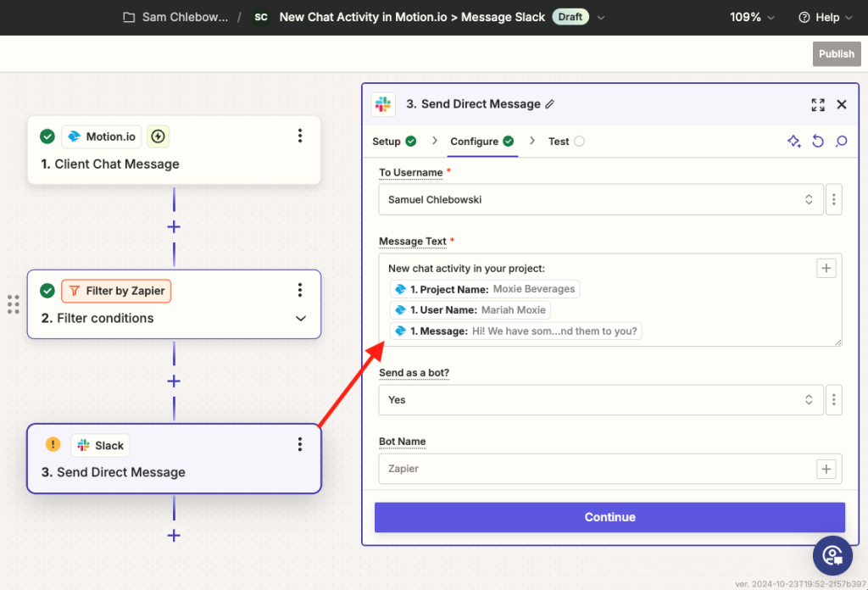This screenshot has height=590, width=868.
Task: Open options menu for Slack step
Action: click(300, 444)
